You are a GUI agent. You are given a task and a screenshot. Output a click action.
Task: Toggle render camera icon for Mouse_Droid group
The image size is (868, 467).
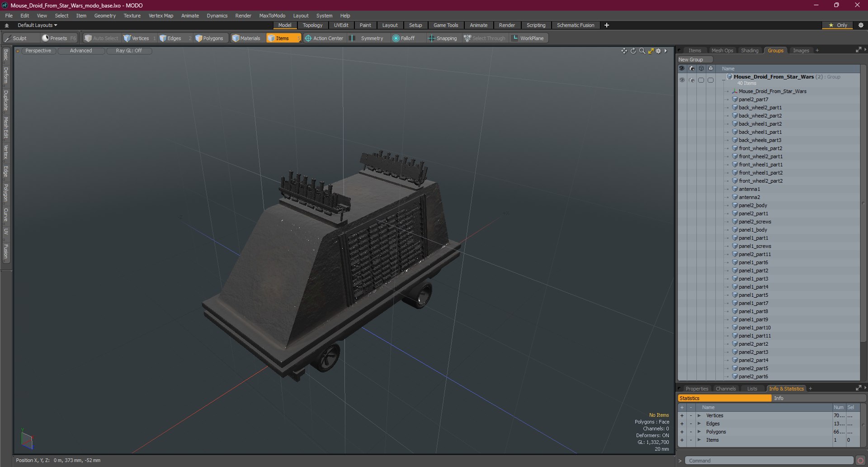(692, 80)
